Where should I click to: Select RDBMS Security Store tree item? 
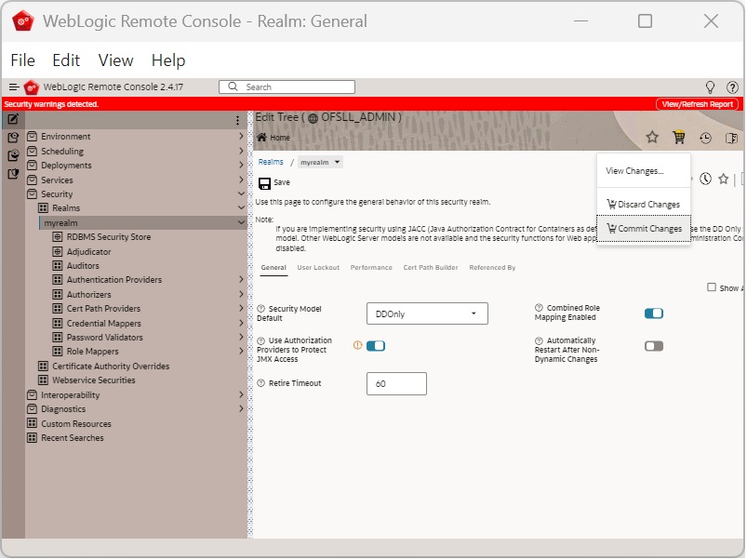[109, 237]
